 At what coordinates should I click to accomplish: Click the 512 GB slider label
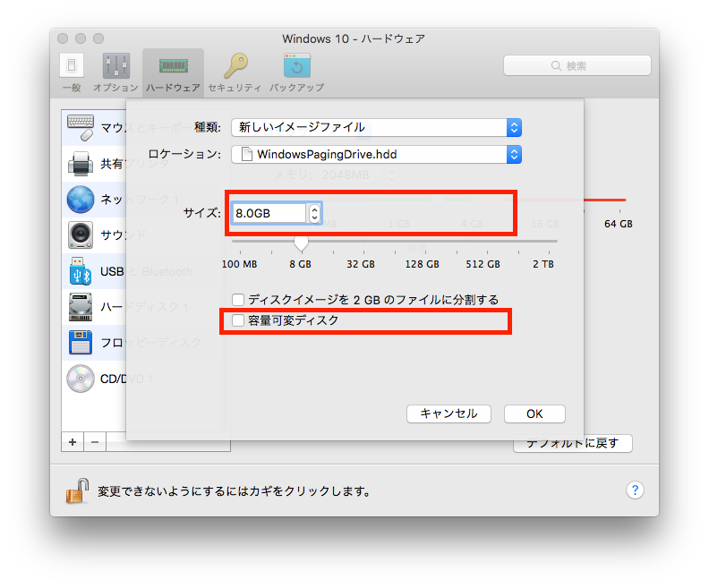tap(483, 264)
